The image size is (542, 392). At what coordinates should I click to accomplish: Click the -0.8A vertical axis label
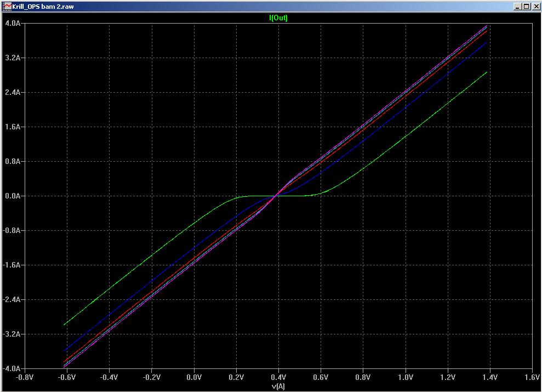pyautogui.click(x=12, y=231)
